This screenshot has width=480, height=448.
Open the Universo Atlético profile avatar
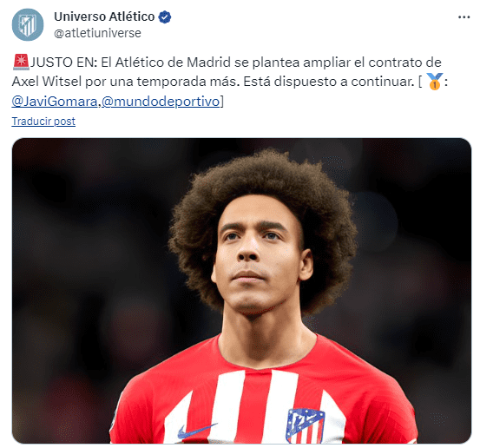[x=28, y=24]
